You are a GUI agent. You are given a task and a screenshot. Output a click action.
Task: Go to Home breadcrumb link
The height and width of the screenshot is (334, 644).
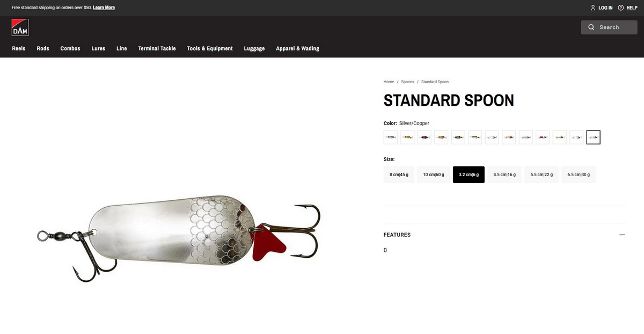(x=389, y=82)
